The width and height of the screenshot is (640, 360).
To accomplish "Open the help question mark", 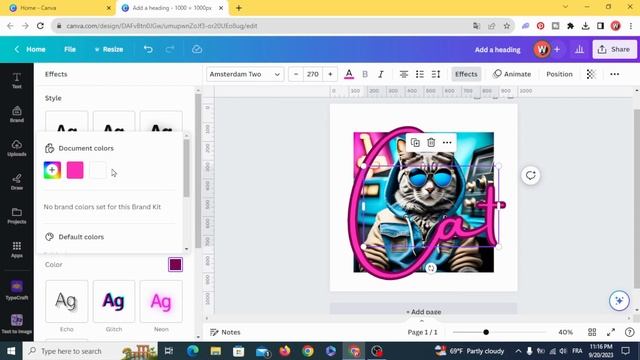I will pyautogui.click(x=630, y=332).
